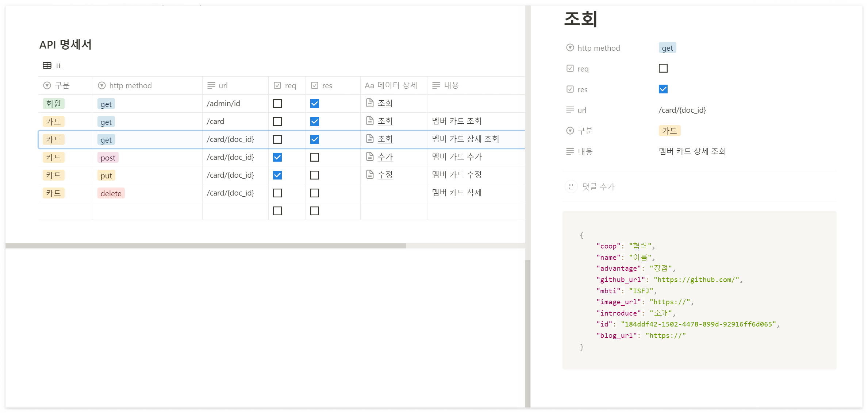The image size is (868, 413).
Task: Click the checkbox icon in res column header
Action: pyautogui.click(x=314, y=85)
